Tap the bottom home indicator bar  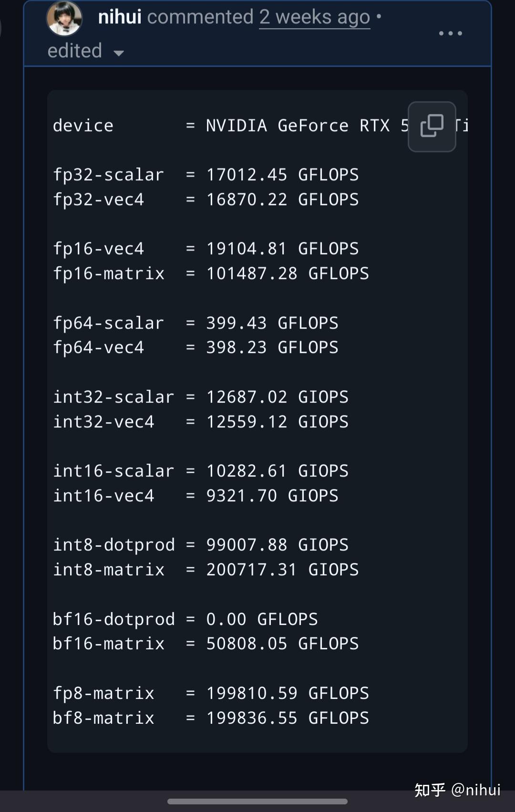point(257,802)
